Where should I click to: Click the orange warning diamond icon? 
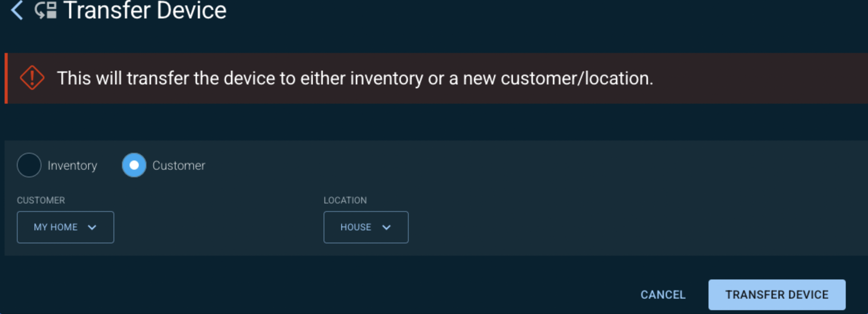tap(32, 78)
